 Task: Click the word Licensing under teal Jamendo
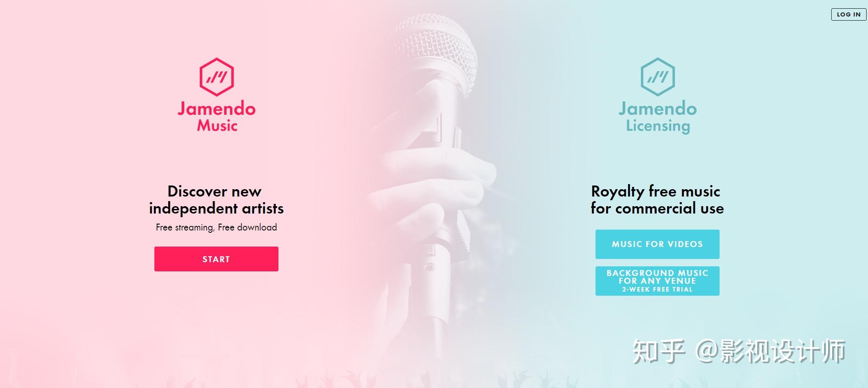[x=658, y=126]
